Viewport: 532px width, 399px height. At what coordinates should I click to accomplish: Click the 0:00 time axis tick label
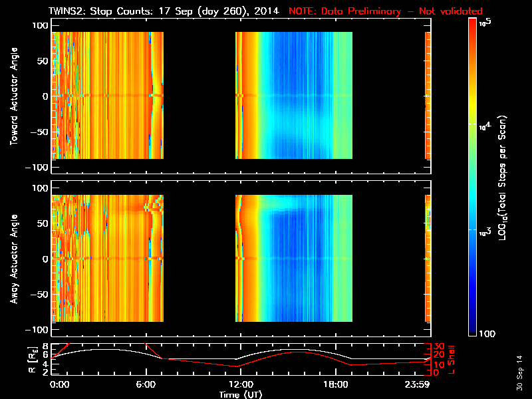click(60, 384)
